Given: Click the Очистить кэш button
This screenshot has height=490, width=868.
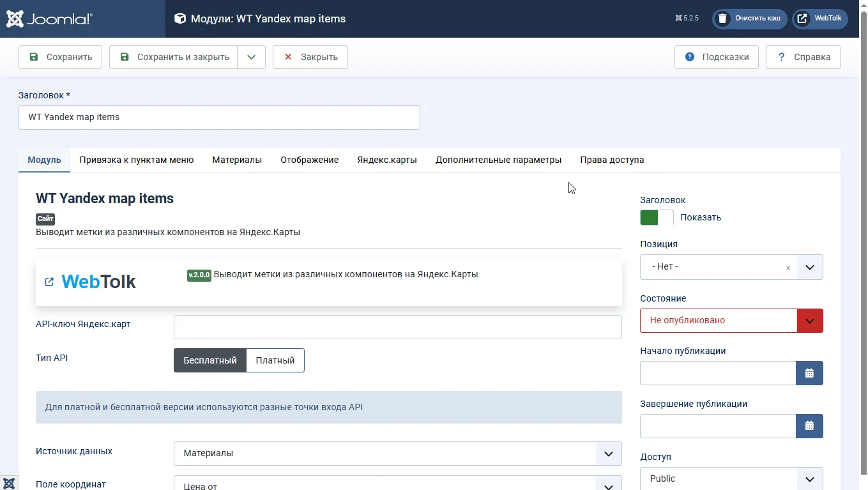Looking at the screenshot, I should tap(750, 19).
